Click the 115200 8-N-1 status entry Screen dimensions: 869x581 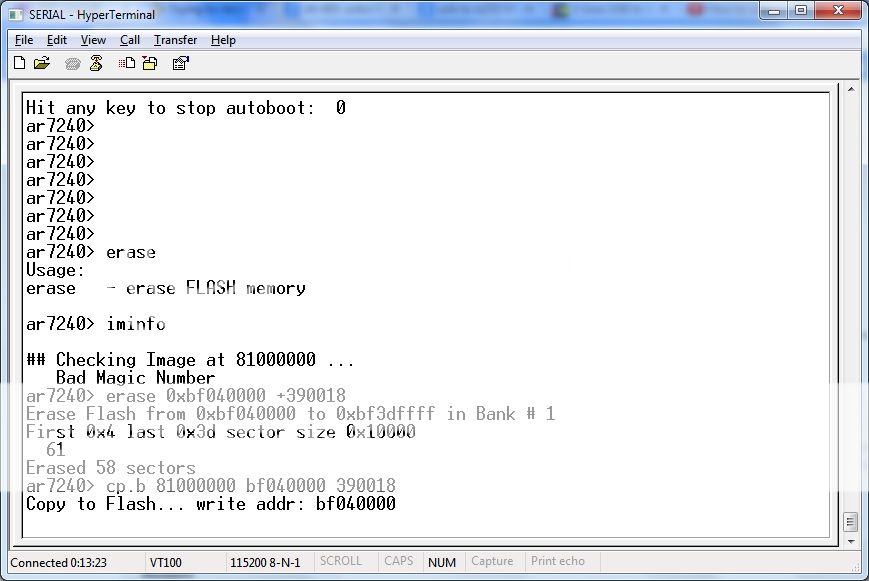265,562
